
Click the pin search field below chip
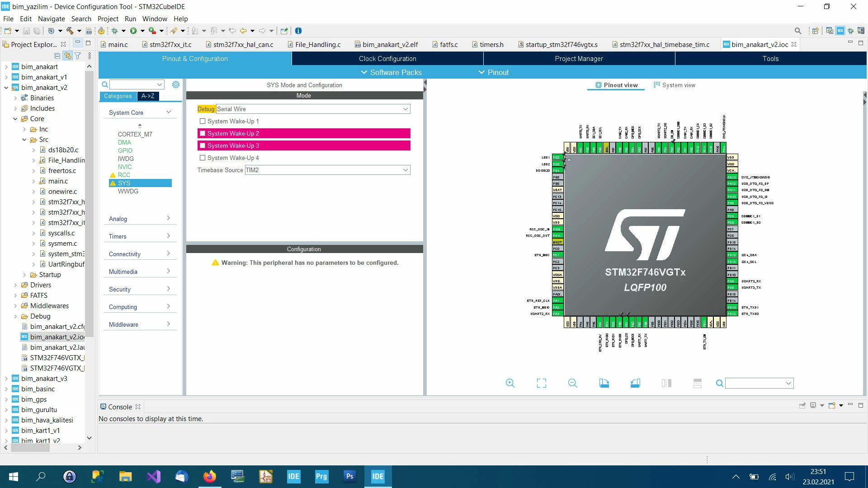click(759, 383)
